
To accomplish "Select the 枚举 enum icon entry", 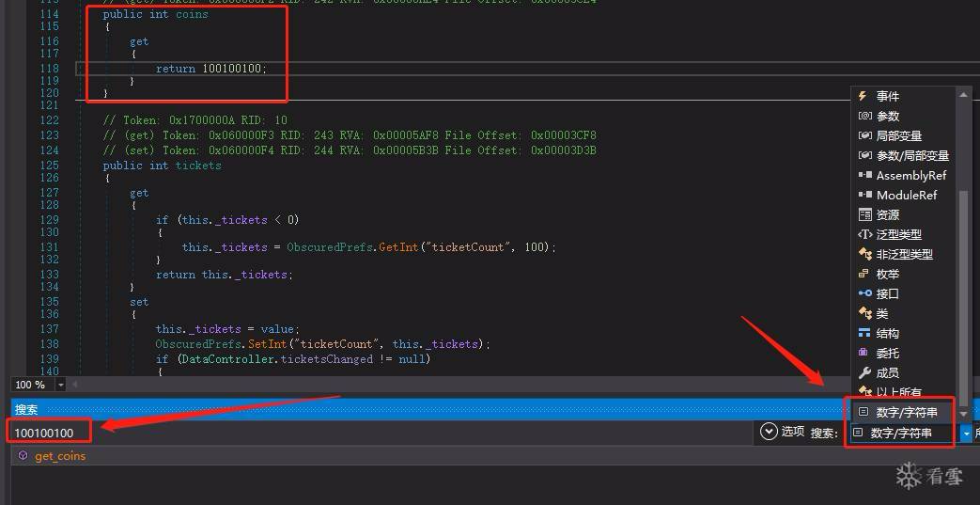I will (x=864, y=274).
